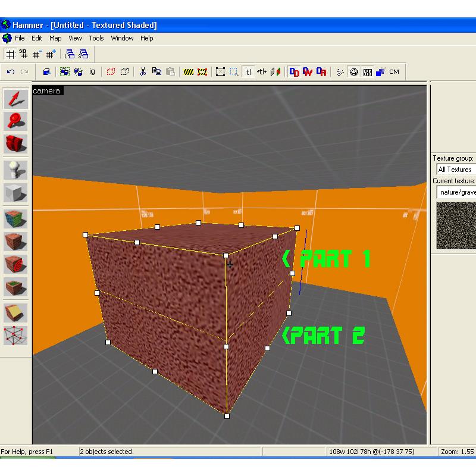Image resolution: width=476 pixels, height=476 pixels.
Task: Pick the Entity tool with the lightbulb
Action: [15, 170]
